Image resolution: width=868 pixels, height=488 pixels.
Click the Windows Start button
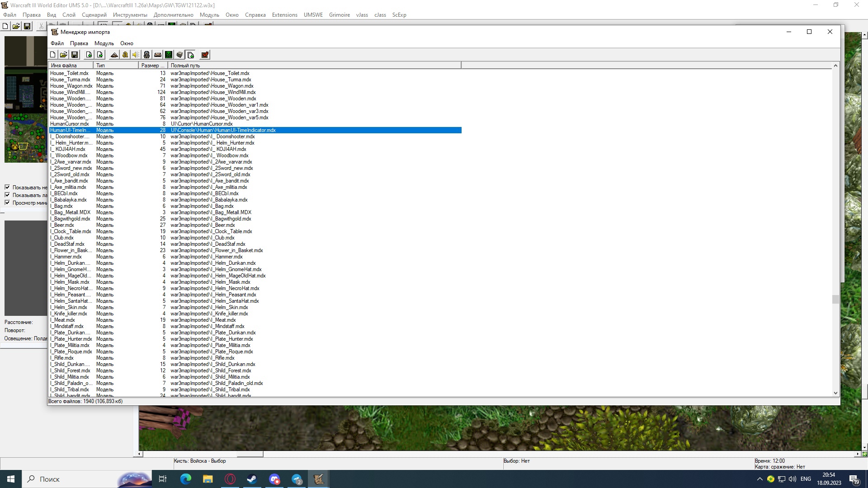pyautogui.click(x=11, y=479)
